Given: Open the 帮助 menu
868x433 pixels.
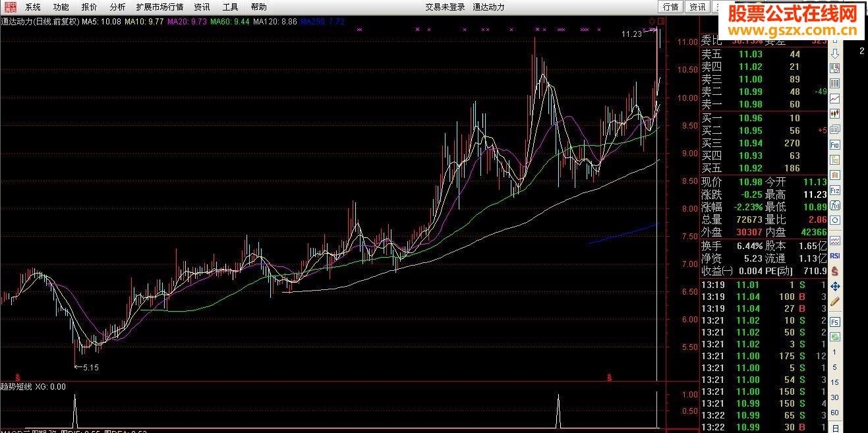Looking at the screenshot, I should pyautogui.click(x=258, y=7).
